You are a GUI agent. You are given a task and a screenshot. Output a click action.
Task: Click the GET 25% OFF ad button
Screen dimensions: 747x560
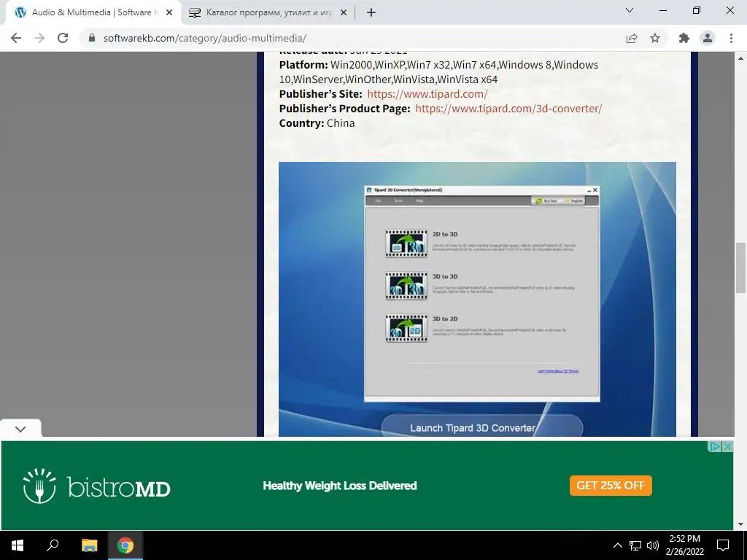(x=611, y=486)
